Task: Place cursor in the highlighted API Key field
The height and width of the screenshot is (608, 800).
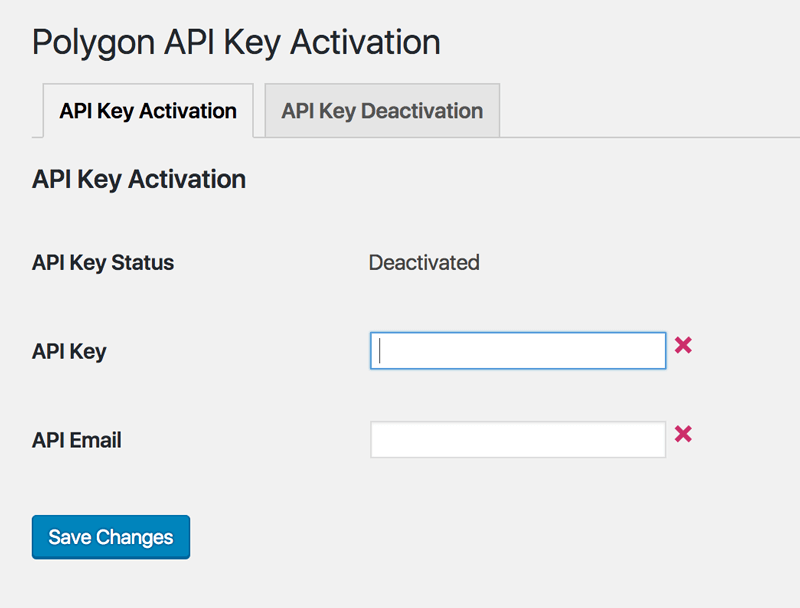Action: (518, 351)
